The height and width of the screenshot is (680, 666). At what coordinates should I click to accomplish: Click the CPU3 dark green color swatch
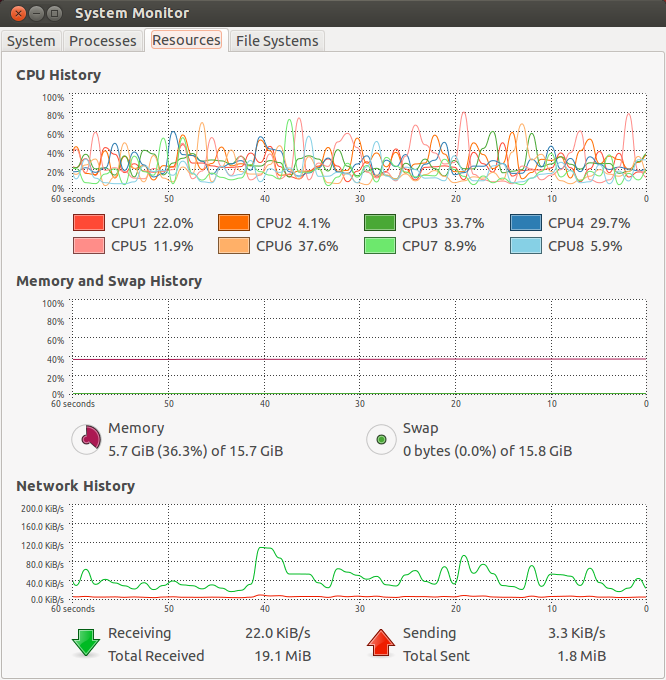(x=380, y=223)
